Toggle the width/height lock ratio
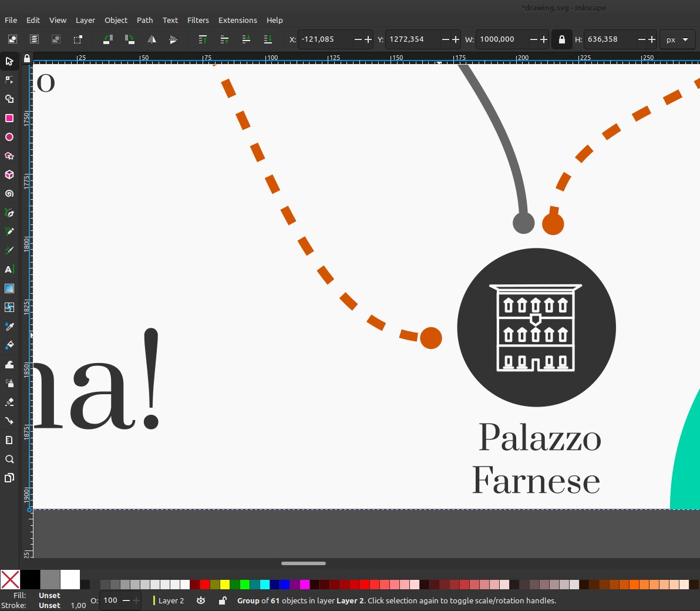 562,39
